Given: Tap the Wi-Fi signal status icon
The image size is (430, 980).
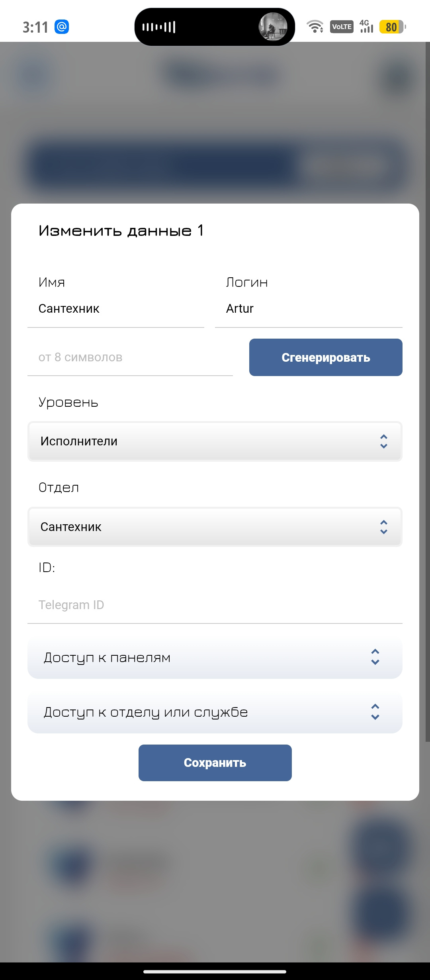Looking at the screenshot, I should pos(315,27).
